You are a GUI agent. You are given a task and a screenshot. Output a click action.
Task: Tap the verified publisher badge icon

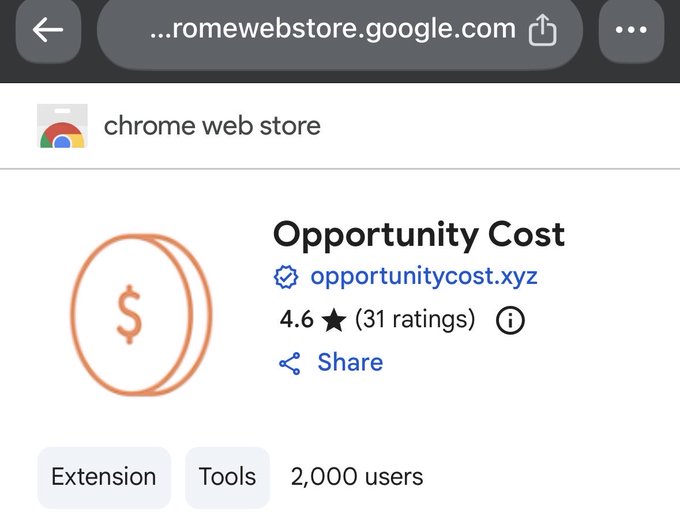286,277
